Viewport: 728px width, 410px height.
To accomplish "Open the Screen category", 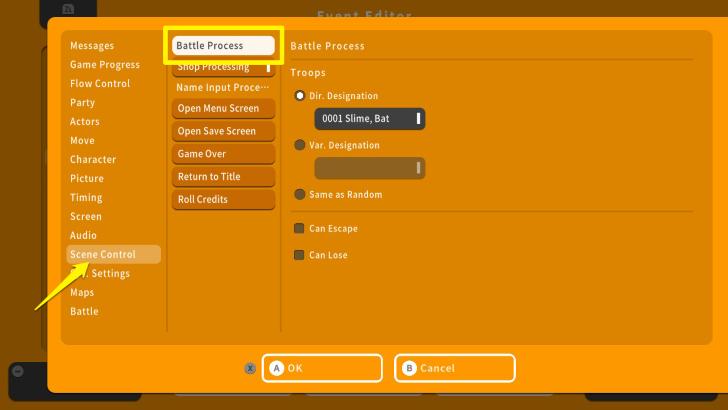I will 85,217.
